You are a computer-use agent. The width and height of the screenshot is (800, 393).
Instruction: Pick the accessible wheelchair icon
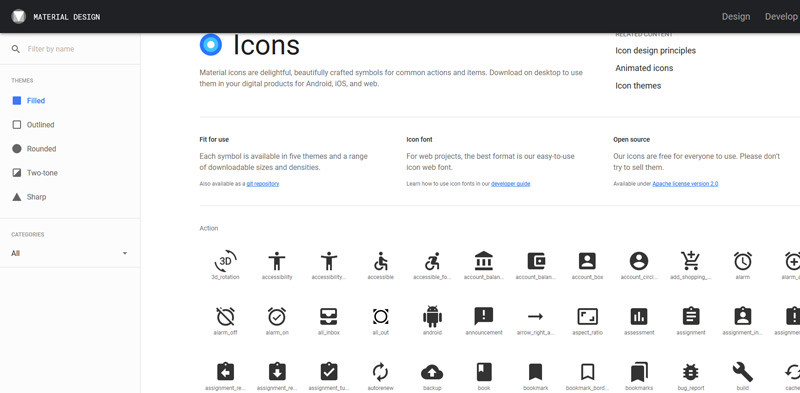coord(381,261)
